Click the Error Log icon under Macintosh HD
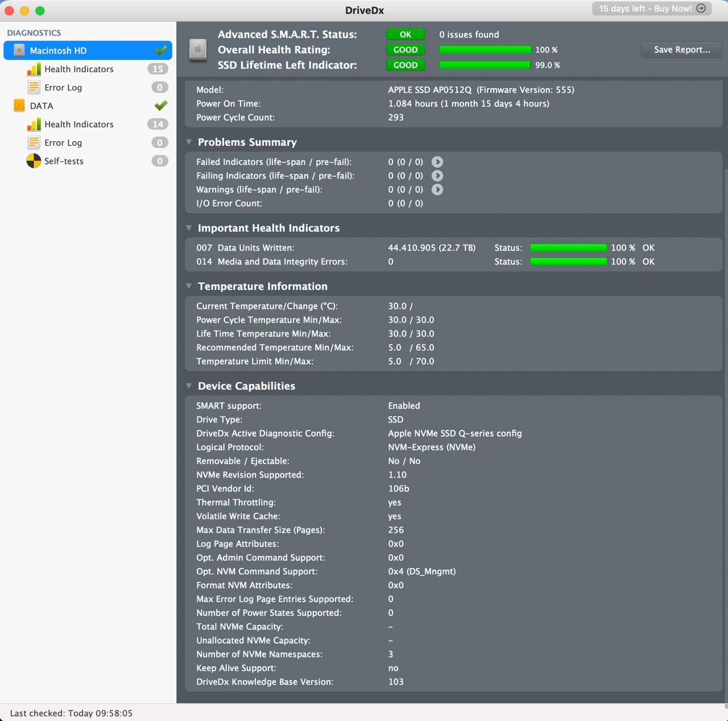The image size is (728, 721). pyautogui.click(x=34, y=88)
